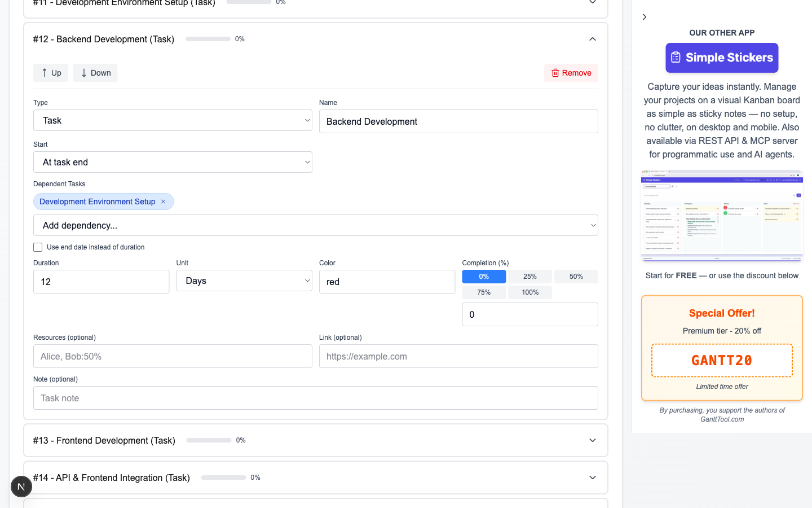The width and height of the screenshot is (812, 508).
Task: Remove Development Environment Setup dependency tag
Action: (164, 202)
